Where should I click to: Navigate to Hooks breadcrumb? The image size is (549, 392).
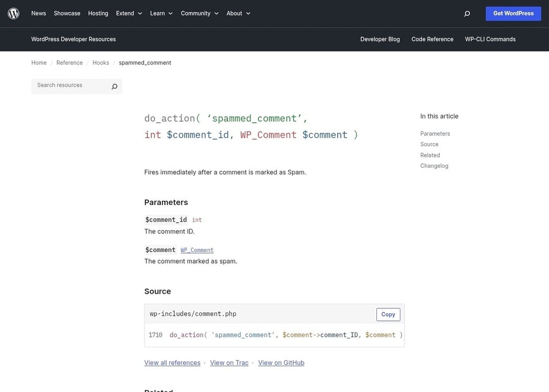(x=101, y=63)
